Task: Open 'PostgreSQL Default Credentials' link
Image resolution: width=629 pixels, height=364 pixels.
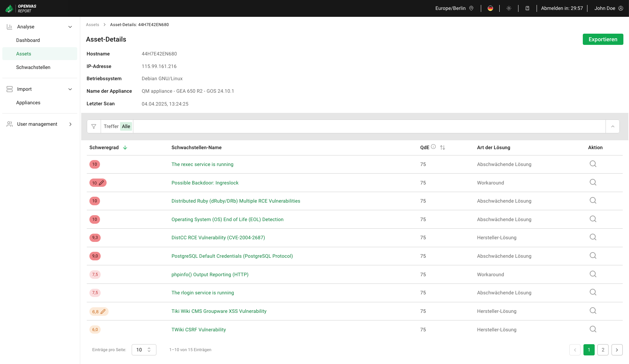Action: point(232,256)
